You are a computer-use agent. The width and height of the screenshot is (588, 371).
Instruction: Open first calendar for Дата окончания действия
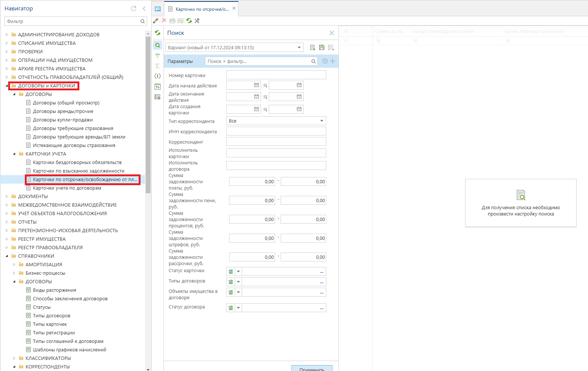click(257, 97)
